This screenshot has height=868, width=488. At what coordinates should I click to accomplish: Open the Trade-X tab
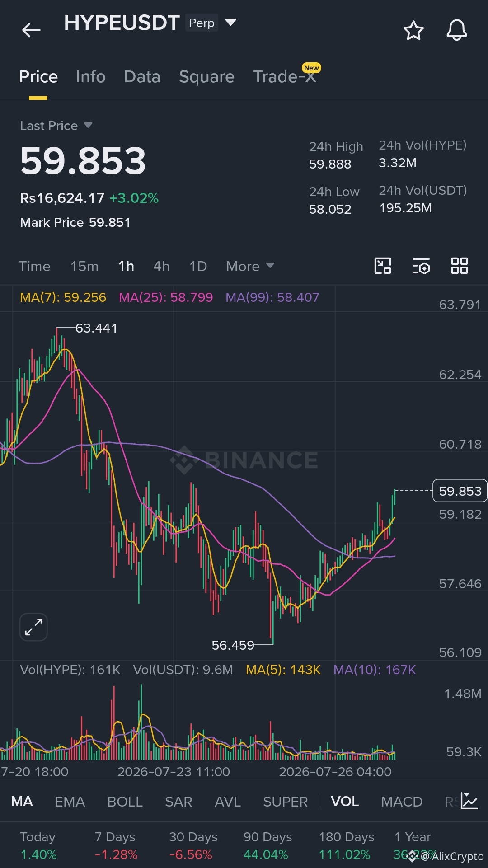(285, 76)
